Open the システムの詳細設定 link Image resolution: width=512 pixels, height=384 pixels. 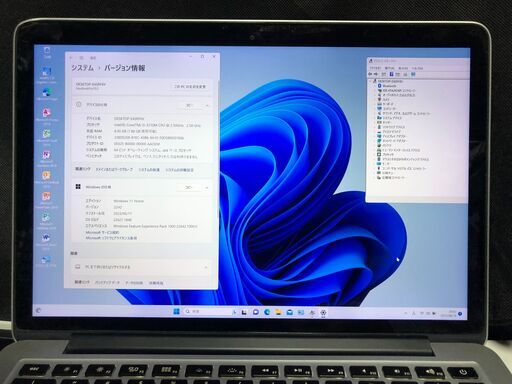pos(179,170)
